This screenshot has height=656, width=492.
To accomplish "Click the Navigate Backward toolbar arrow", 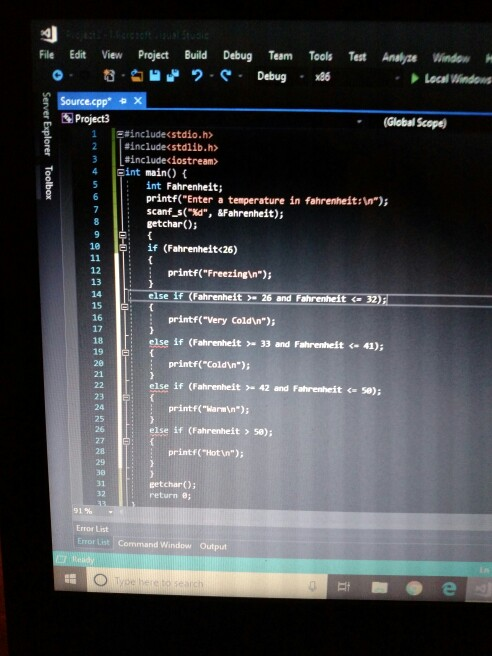I will [58, 75].
